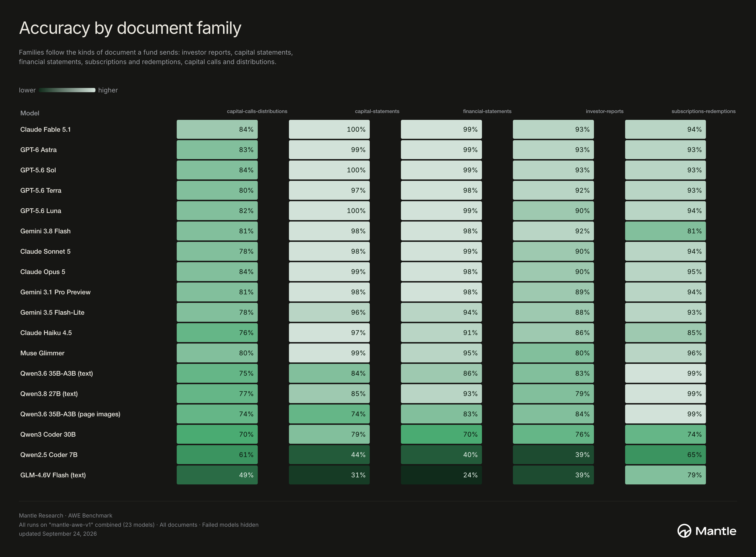Click the Claude Sonnet 5 row label

tap(46, 252)
